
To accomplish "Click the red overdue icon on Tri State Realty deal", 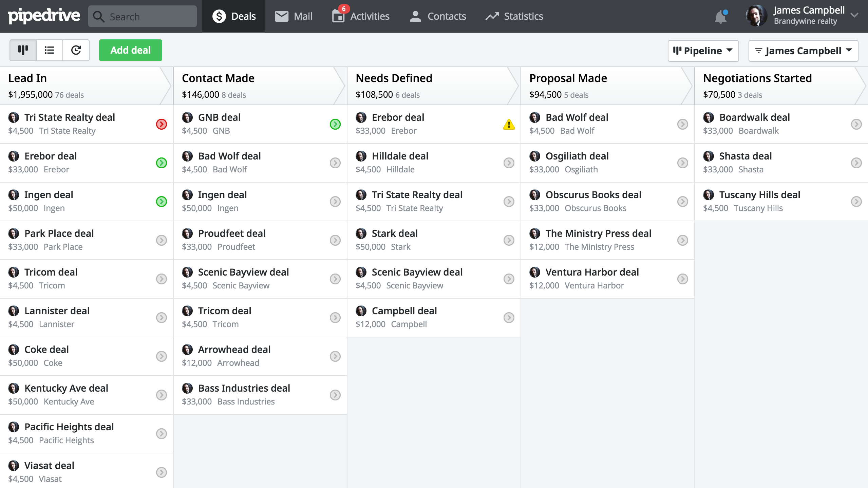I will tap(161, 124).
